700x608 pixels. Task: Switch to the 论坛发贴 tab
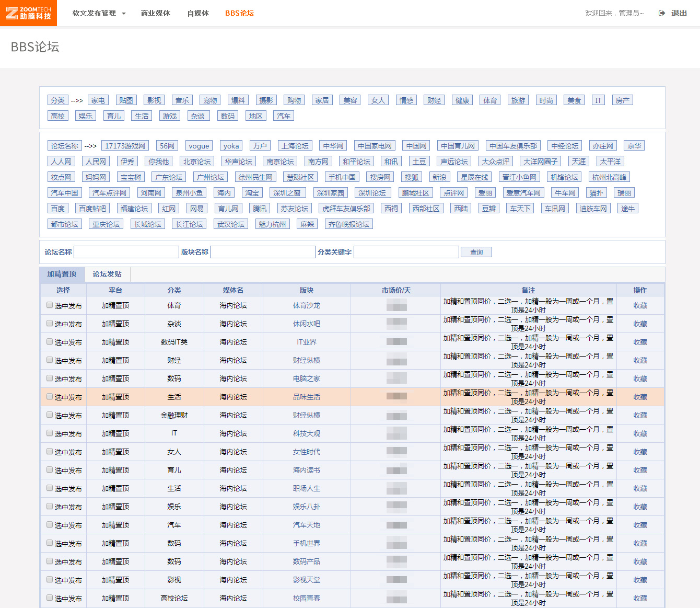click(x=107, y=274)
